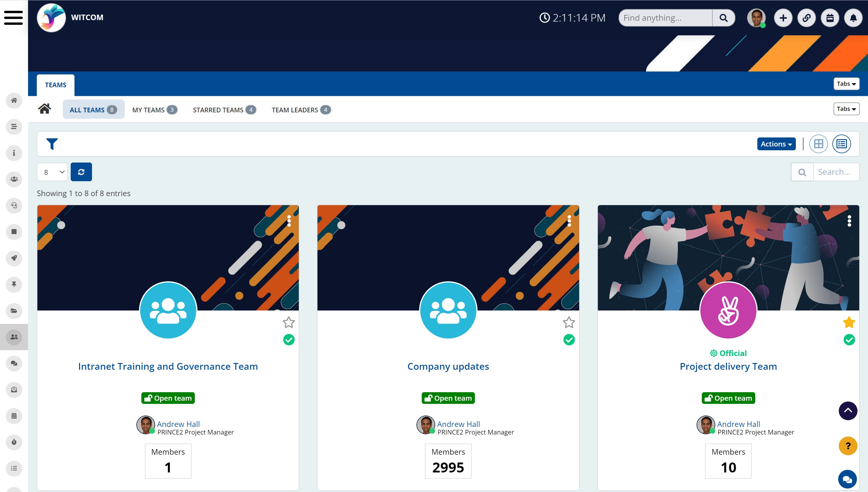Viewport: 868px width, 492px height.
Task: Open the entries-per-page dropdown showing 8
Action: 52,172
